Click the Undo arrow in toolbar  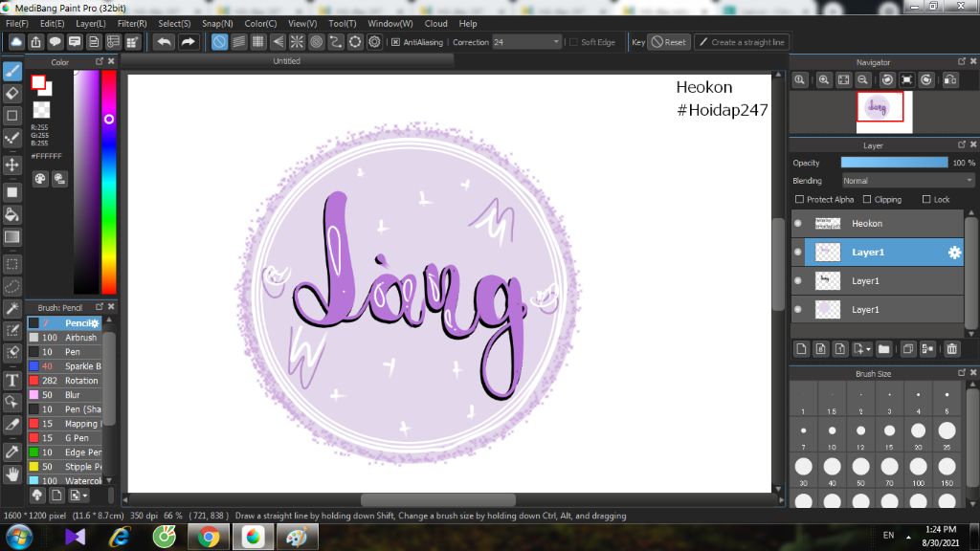point(164,42)
